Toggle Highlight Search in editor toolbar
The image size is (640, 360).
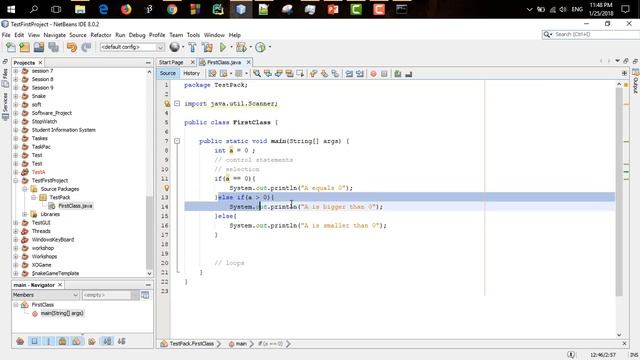[289, 73]
